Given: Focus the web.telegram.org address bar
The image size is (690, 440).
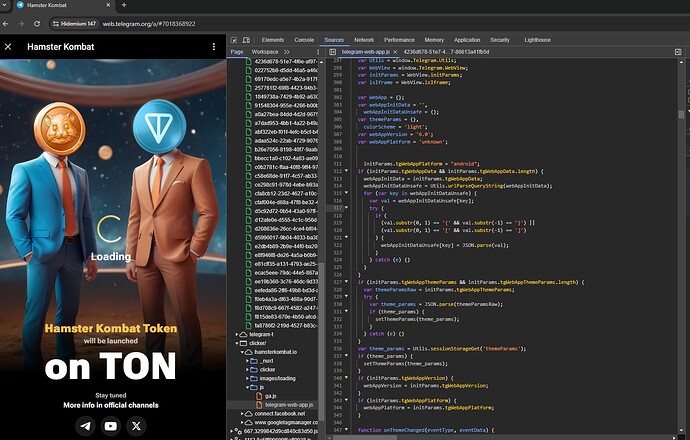Looking at the screenshot, I should click(x=149, y=24).
